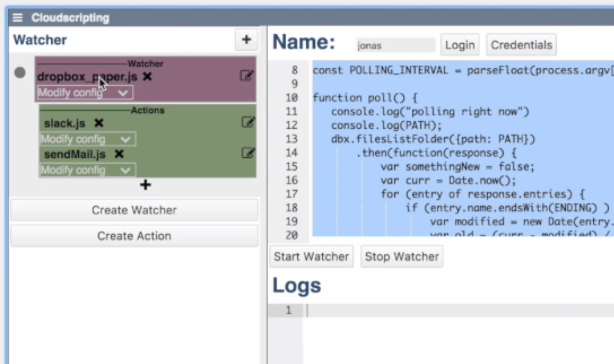Add new action with plus below Actions
The width and height of the screenshot is (614, 364).
pos(145,185)
